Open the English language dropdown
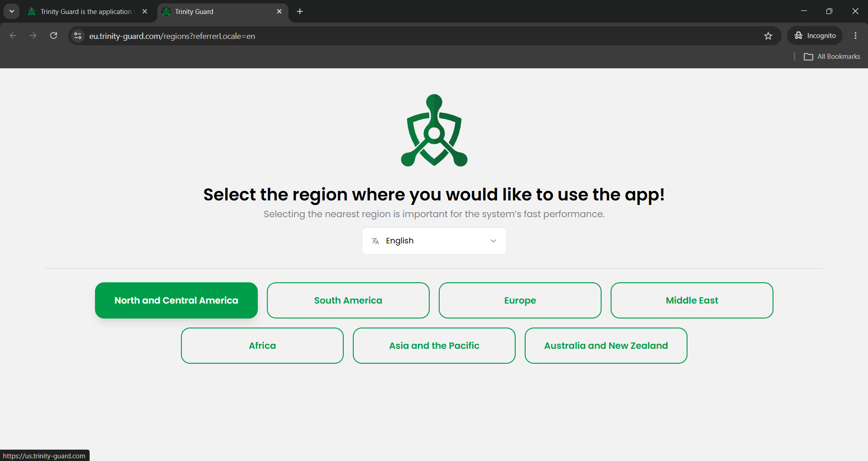This screenshot has width=868, height=461. (434, 241)
